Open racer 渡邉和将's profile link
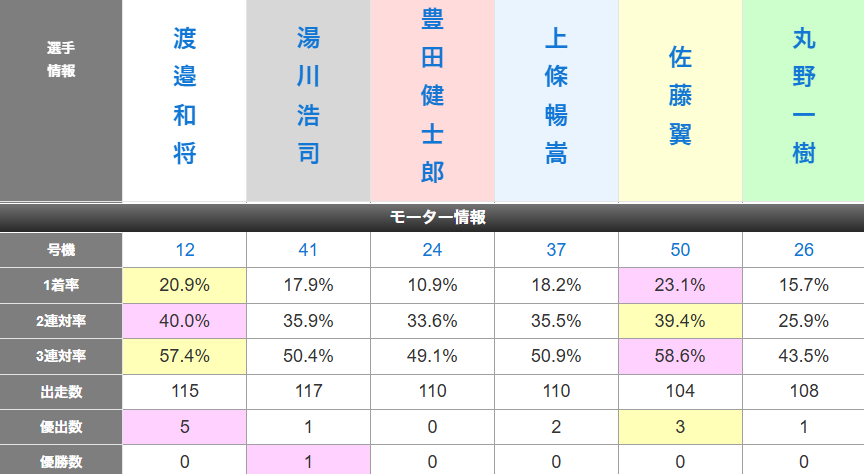The image size is (864, 474). tap(185, 96)
